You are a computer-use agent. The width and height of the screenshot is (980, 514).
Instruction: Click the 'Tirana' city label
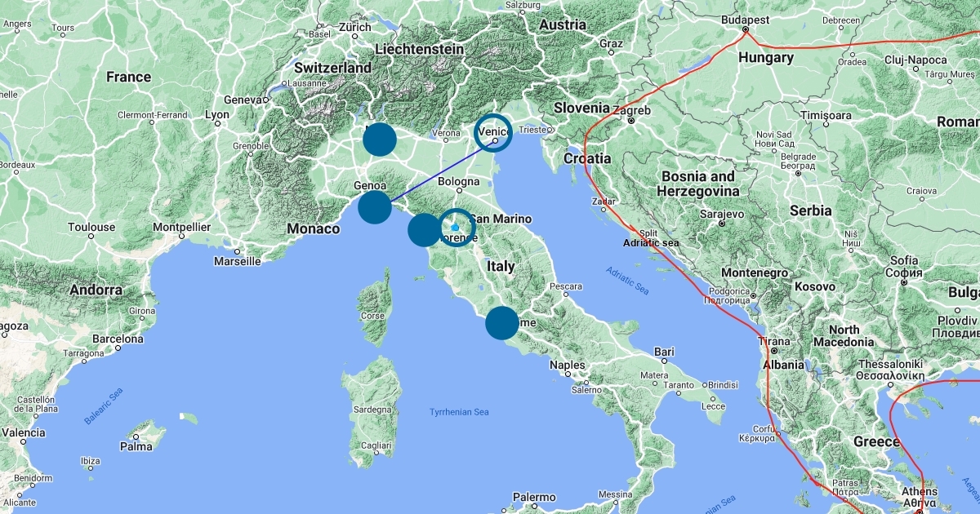click(774, 342)
